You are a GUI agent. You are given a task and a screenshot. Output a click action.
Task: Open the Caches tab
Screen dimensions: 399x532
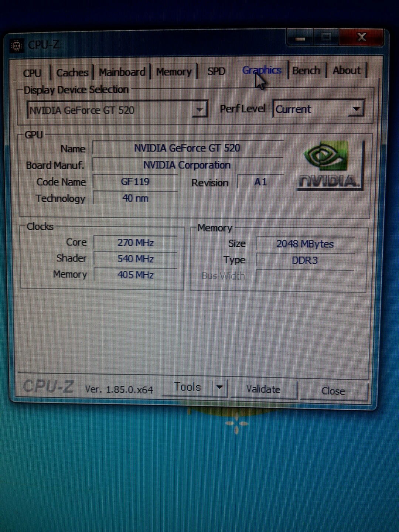(x=72, y=72)
